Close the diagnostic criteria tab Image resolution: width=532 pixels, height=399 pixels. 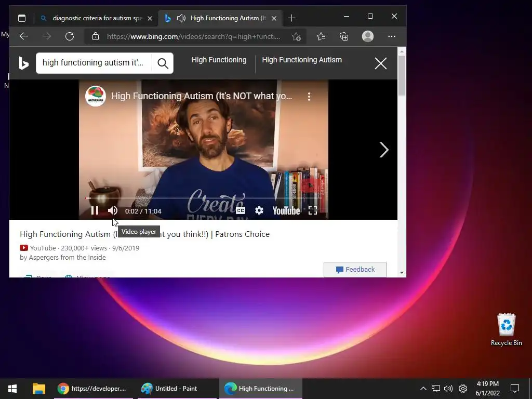click(150, 18)
